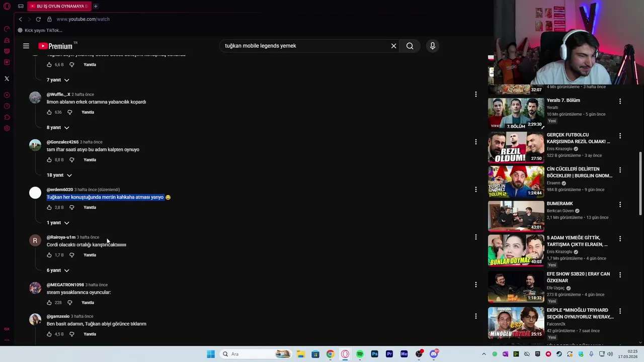This screenshot has width=644, height=362.
Task: Open Extensions cube icon in sidebar
Action: 7,117
